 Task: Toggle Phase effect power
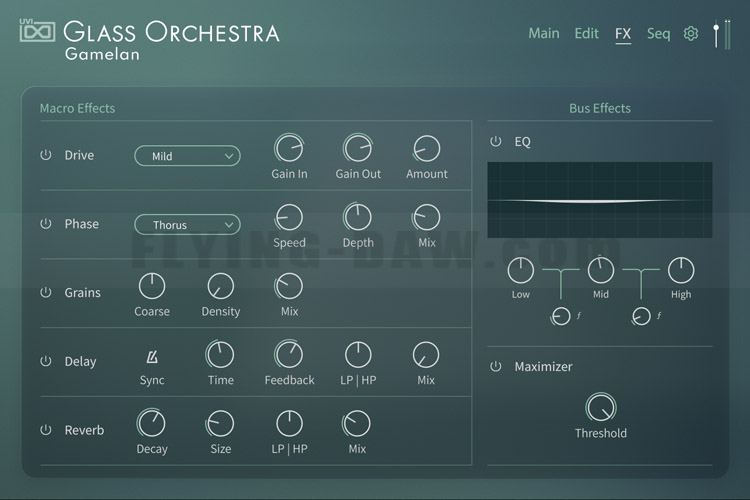(x=45, y=223)
